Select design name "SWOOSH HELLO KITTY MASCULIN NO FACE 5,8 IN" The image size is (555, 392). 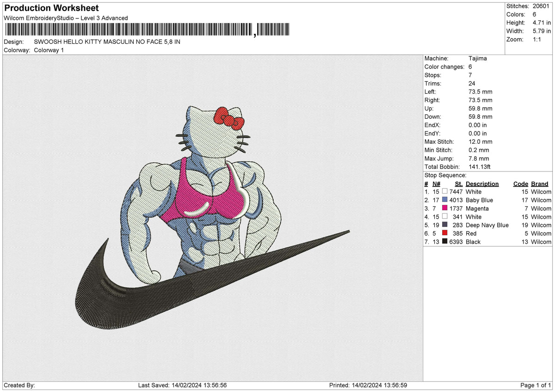107,42
